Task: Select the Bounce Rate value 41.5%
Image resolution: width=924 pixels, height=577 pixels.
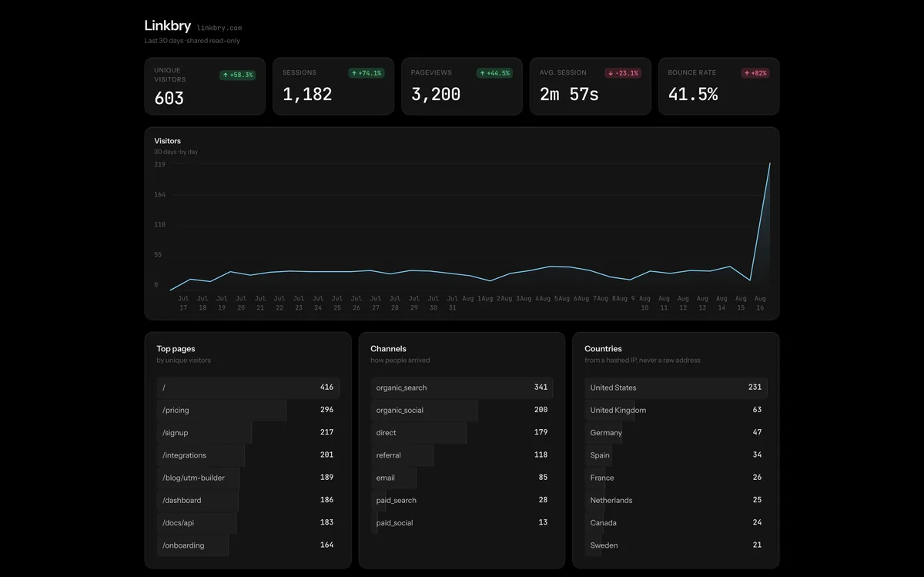Action: pyautogui.click(x=693, y=95)
